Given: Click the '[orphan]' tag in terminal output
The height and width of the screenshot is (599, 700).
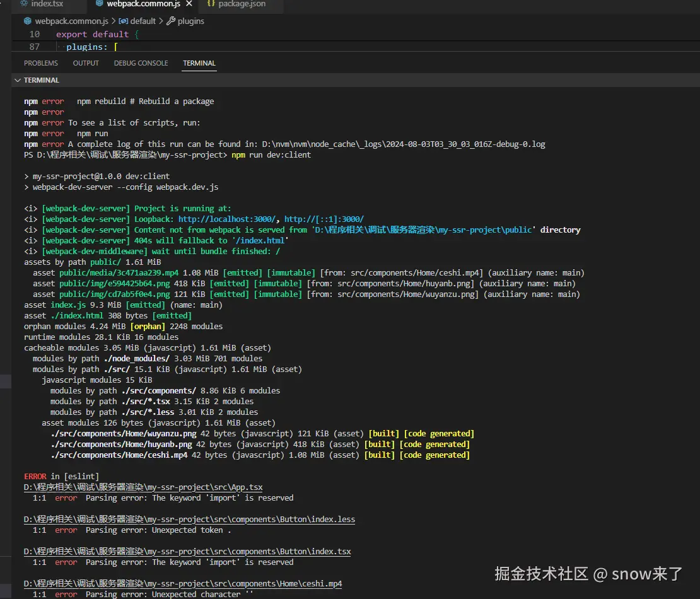Looking at the screenshot, I should tap(148, 326).
